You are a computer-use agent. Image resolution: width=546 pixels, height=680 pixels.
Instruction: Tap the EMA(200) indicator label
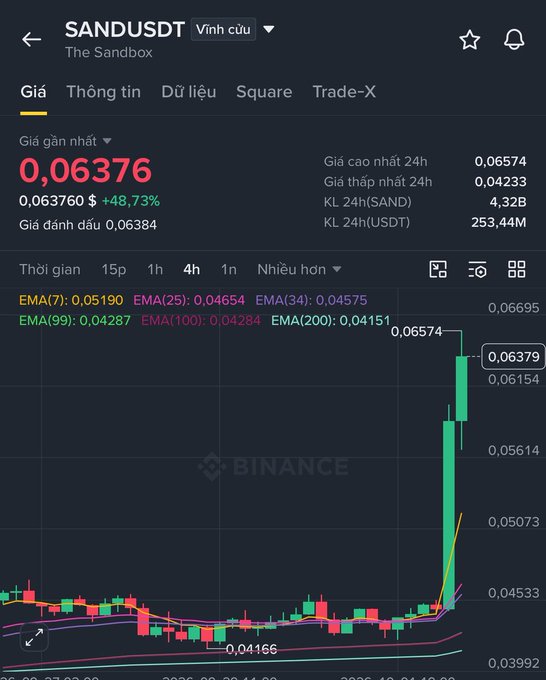tap(330, 320)
